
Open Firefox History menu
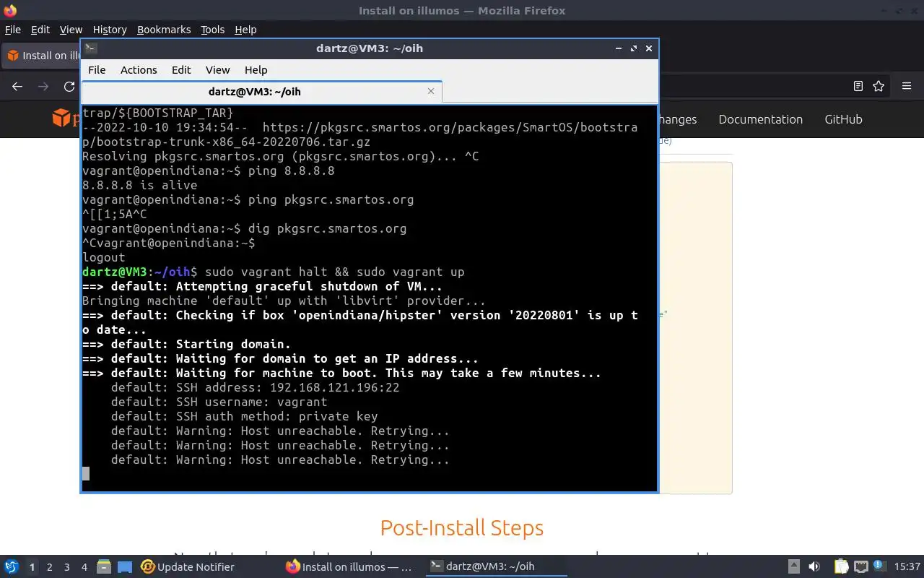click(110, 30)
